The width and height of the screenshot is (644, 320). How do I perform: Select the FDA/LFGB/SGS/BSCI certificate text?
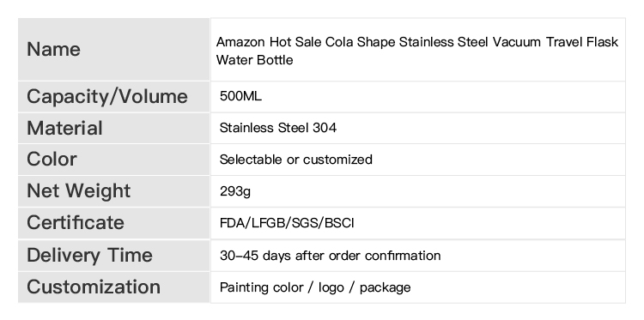coord(287,223)
